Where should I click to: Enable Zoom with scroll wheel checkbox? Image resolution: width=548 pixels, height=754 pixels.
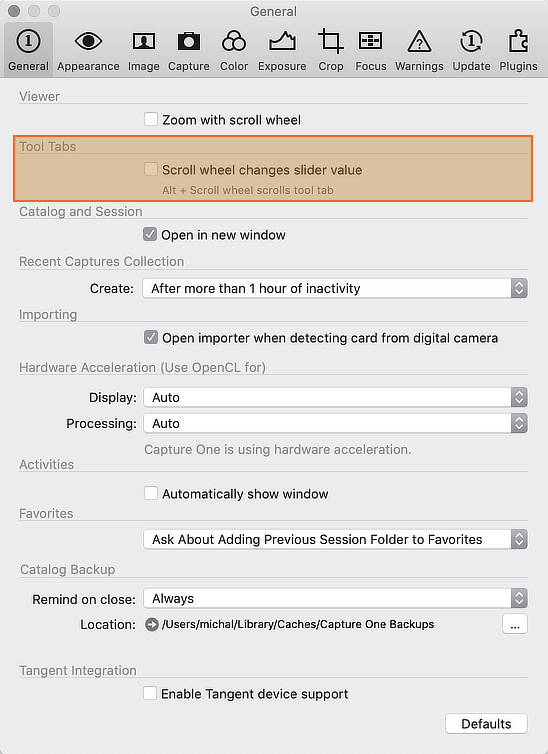151,119
